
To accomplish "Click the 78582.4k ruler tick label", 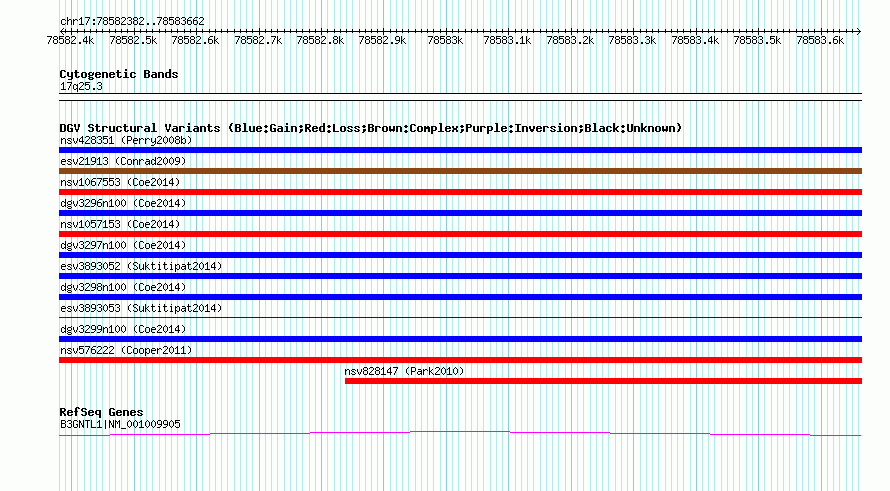I will (x=70, y=40).
